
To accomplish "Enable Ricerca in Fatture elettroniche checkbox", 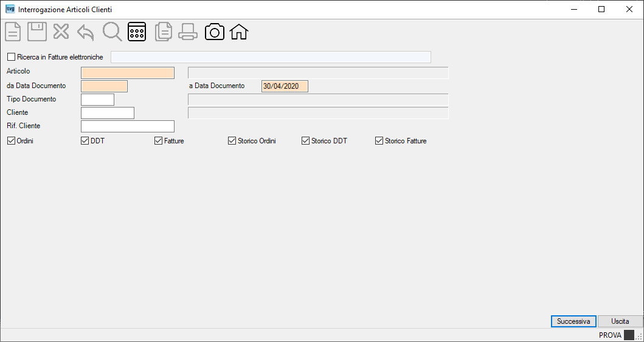I will [11, 56].
